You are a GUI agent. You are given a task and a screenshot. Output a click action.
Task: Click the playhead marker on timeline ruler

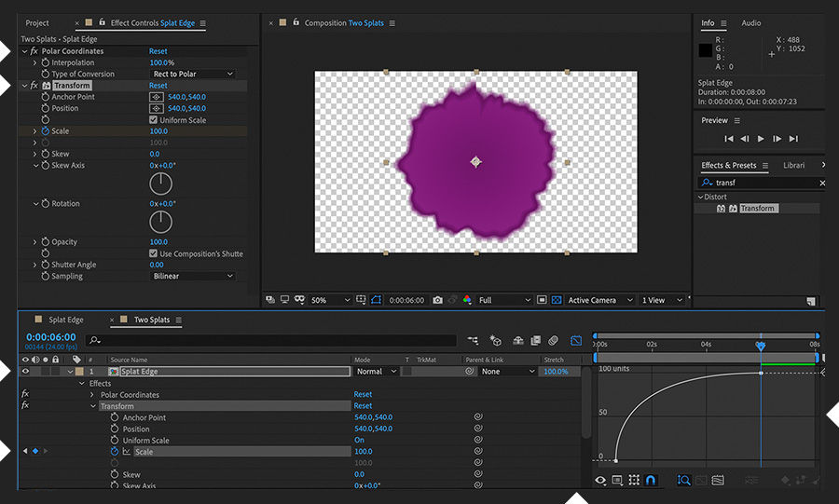761,346
